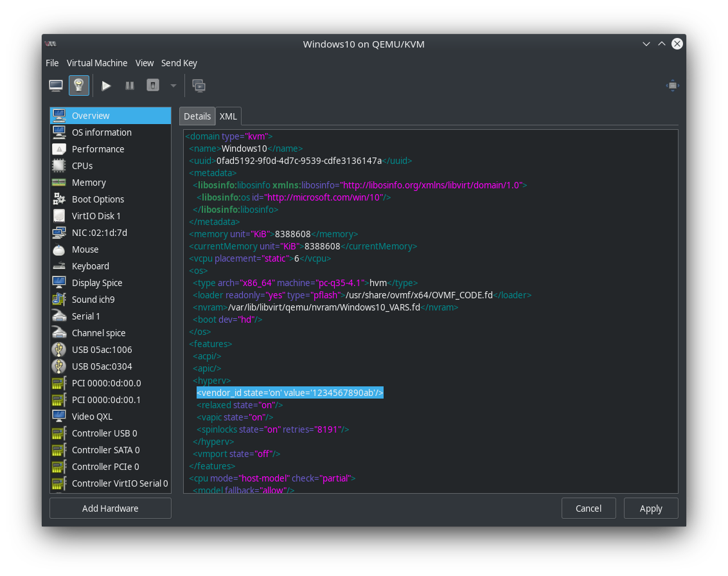Select Keyboard hardware entry

coord(111,266)
